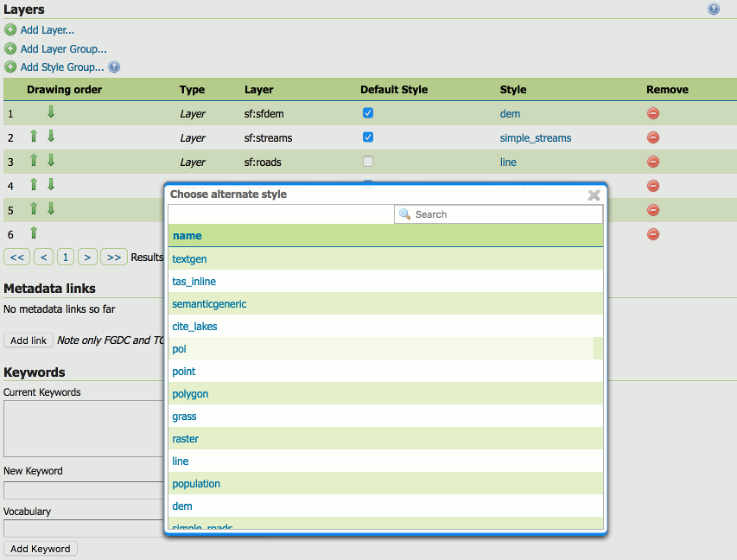This screenshot has height=560, width=737.
Task: Move sf:streams layer up with green arrow
Action: 34,137
